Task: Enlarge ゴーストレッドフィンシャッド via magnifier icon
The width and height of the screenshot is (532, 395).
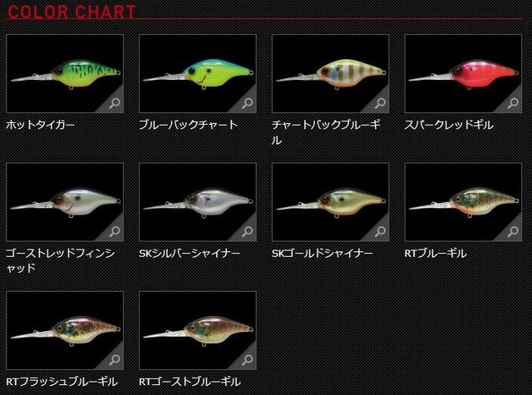Action: [x=115, y=232]
